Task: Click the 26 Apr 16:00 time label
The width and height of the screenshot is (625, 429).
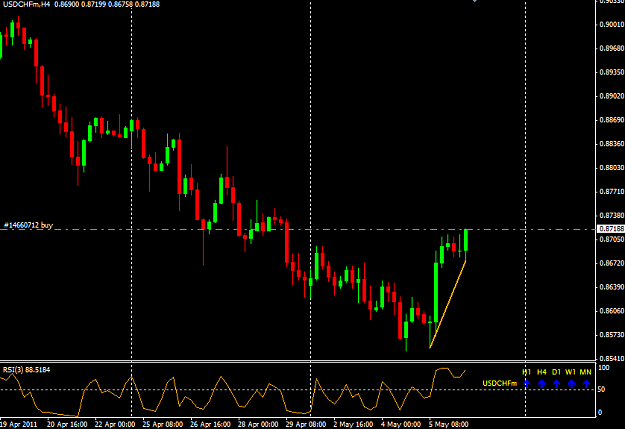Action: (x=210, y=424)
